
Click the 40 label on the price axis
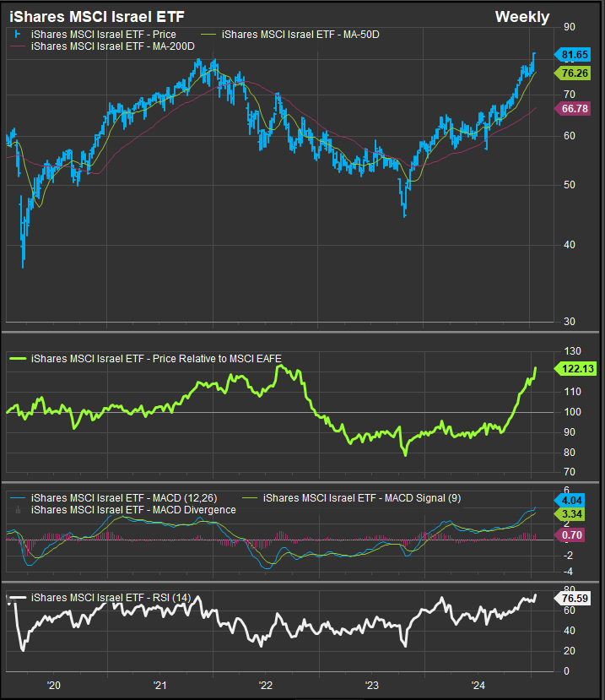[x=570, y=245]
